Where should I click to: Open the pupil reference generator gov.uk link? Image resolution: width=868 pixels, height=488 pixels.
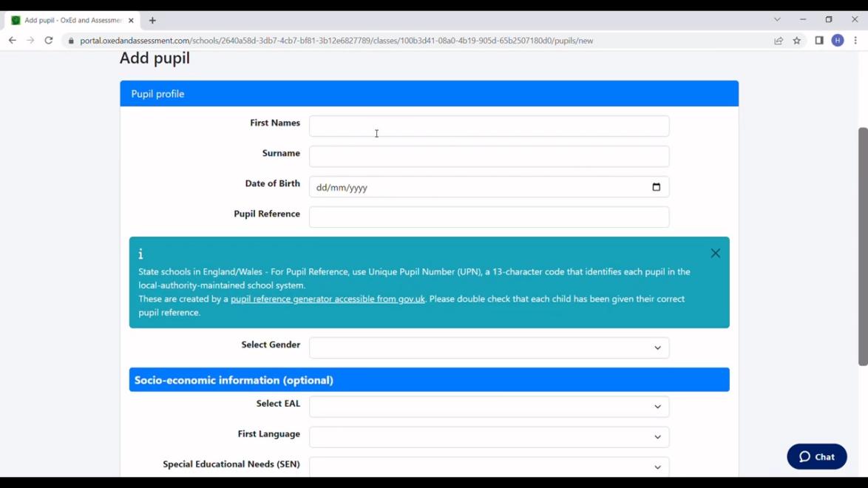[328, 299]
